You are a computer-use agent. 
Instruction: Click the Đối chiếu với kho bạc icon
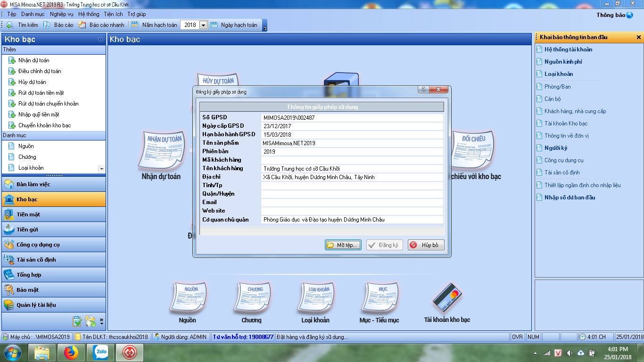click(x=472, y=151)
